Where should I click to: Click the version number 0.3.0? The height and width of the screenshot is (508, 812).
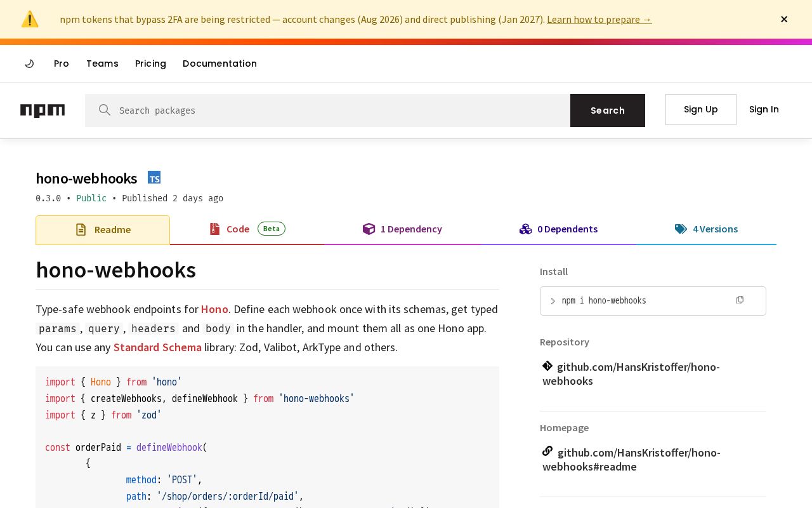48,198
